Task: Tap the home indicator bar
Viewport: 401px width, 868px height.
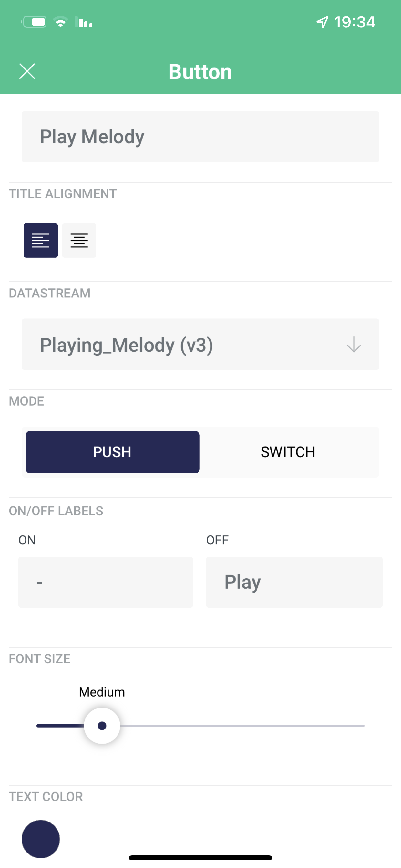Action: (200, 858)
